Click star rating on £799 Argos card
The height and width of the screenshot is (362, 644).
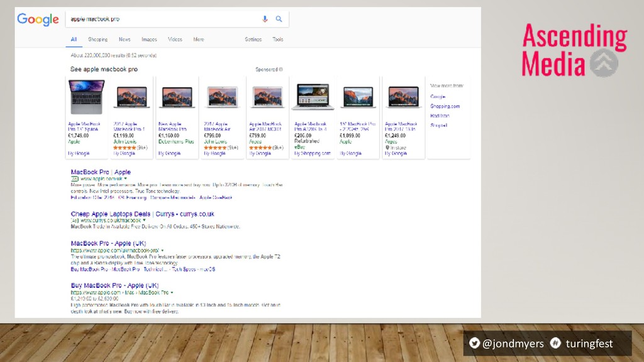click(x=260, y=147)
